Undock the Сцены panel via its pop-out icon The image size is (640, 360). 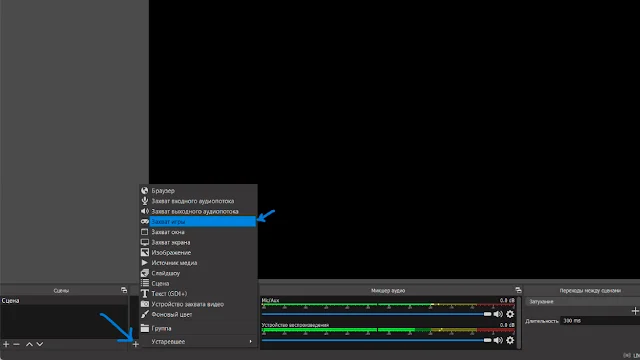[124, 290]
